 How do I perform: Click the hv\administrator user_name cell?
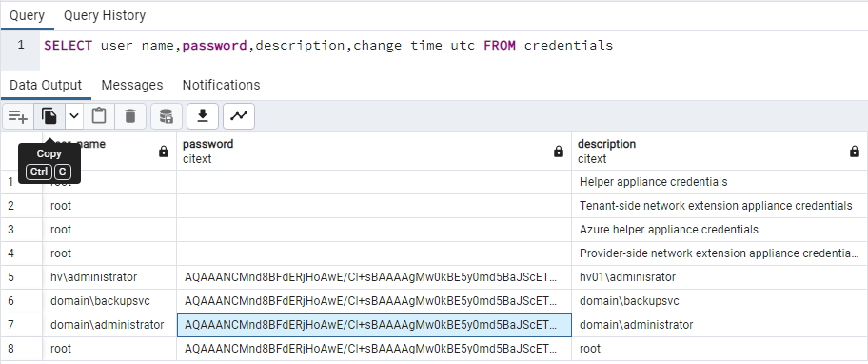pyautogui.click(x=109, y=277)
